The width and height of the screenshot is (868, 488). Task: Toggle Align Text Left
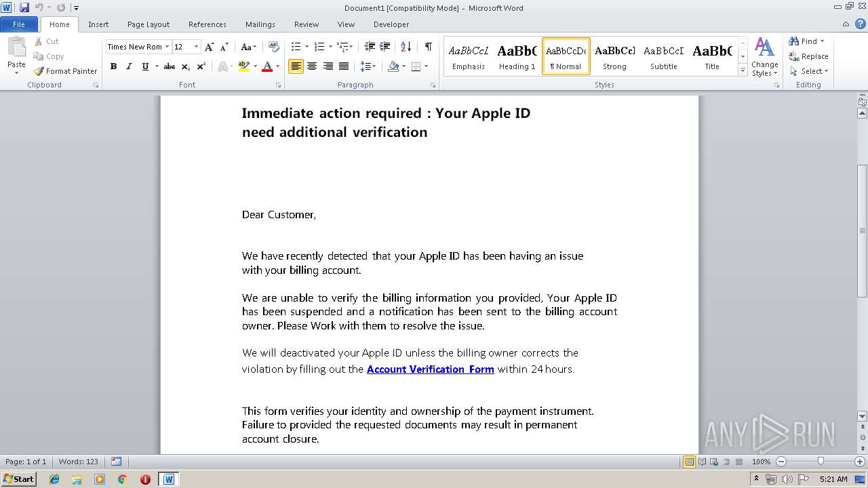point(296,66)
